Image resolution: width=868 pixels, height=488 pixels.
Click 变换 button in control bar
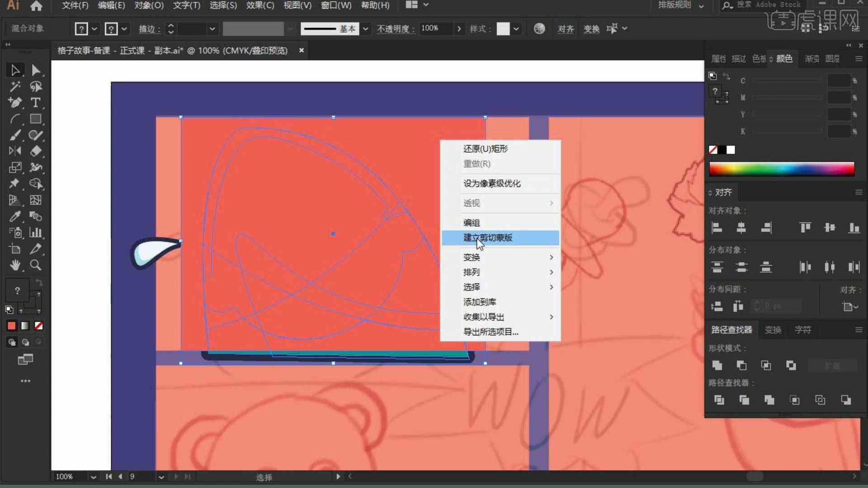pyautogui.click(x=591, y=29)
